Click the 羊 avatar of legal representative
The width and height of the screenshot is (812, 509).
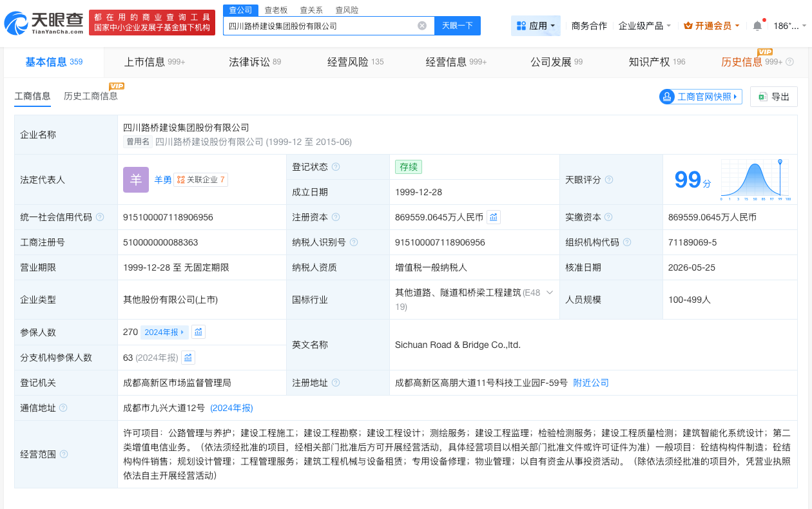point(136,180)
